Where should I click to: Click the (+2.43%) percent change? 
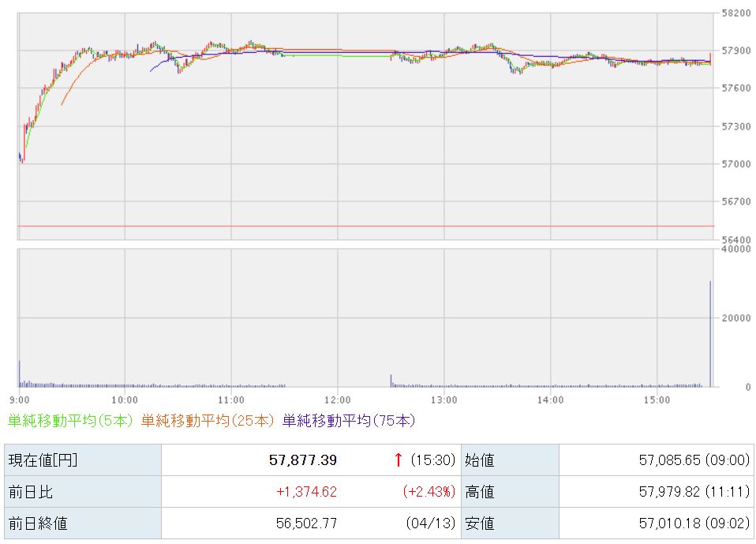coord(429,492)
